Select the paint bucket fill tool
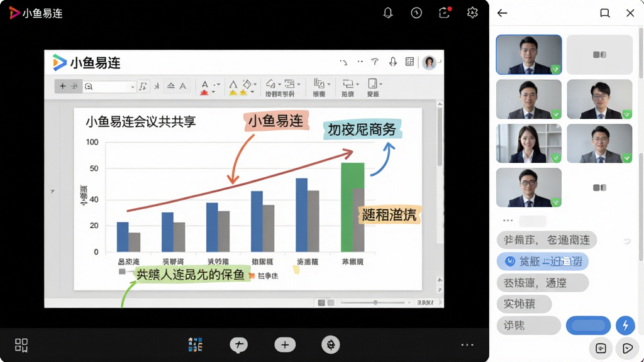 pyautogui.click(x=247, y=84)
